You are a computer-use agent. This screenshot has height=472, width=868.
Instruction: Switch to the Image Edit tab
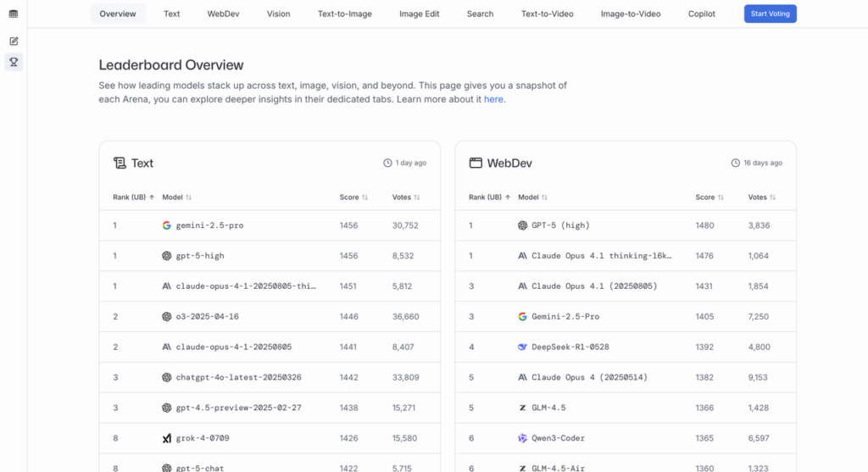point(419,14)
